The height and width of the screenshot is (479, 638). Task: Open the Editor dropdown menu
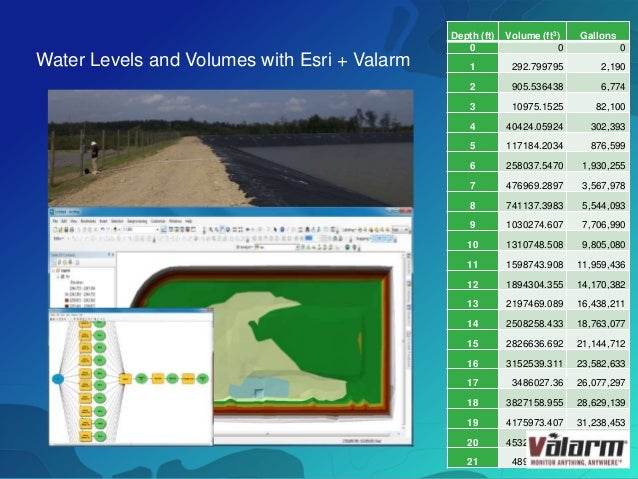pyautogui.click(x=59, y=238)
